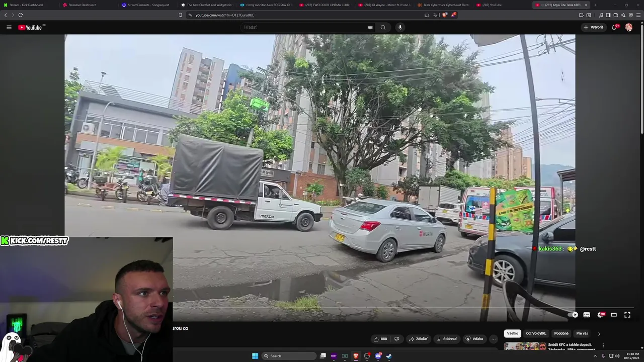Screen dimensions: 644x362
Task: Open the Windows Start menu
Action: (255, 356)
